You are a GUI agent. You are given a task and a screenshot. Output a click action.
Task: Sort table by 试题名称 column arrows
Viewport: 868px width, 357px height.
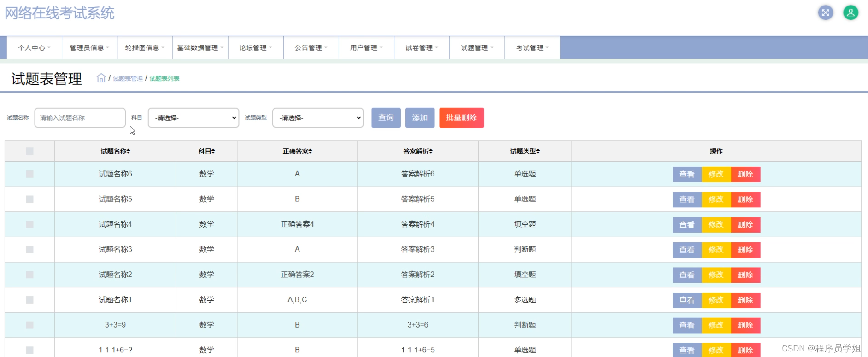click(x=129, y=151)
